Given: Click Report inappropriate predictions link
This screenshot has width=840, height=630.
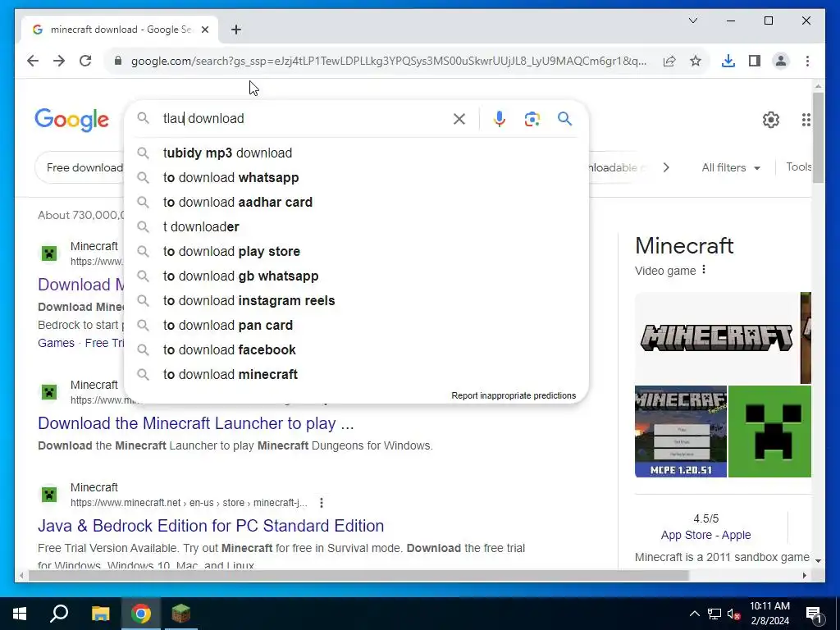Looking at the screenshot, I should point(514,396).
